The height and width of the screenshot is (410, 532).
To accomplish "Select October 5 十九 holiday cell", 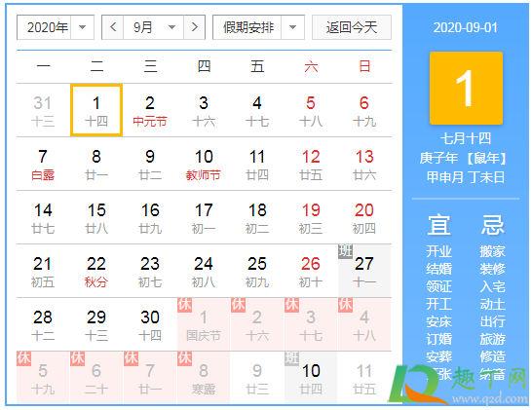I will coord(43,378).
